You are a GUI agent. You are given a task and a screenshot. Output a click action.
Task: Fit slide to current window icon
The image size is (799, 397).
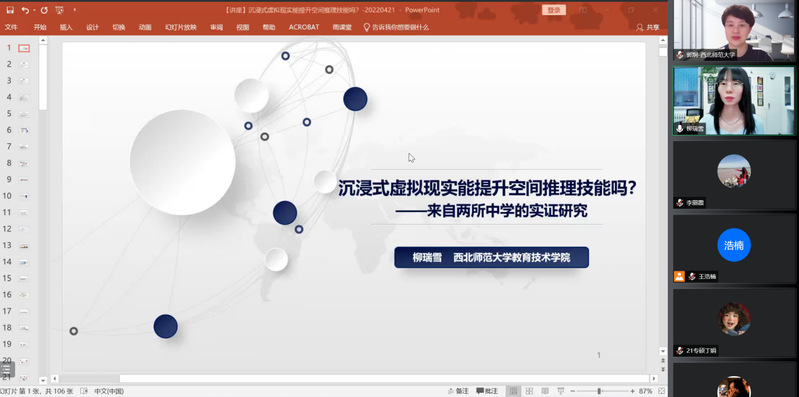click(663, 391)
